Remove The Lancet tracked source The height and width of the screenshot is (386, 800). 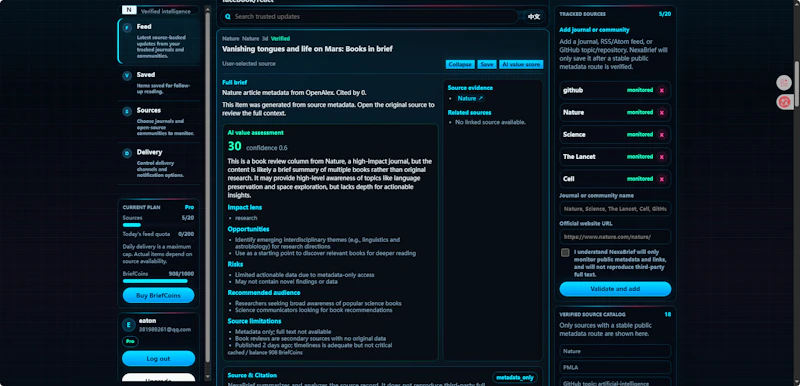(662, 157)
